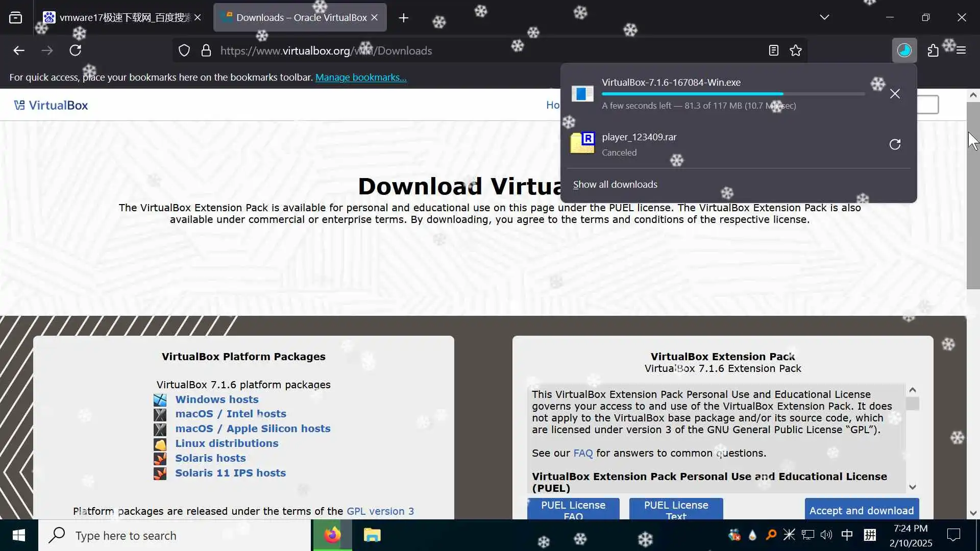This screenshot has height=551, width=980.
Task: Reload the current page
Action: pos(76,51)
